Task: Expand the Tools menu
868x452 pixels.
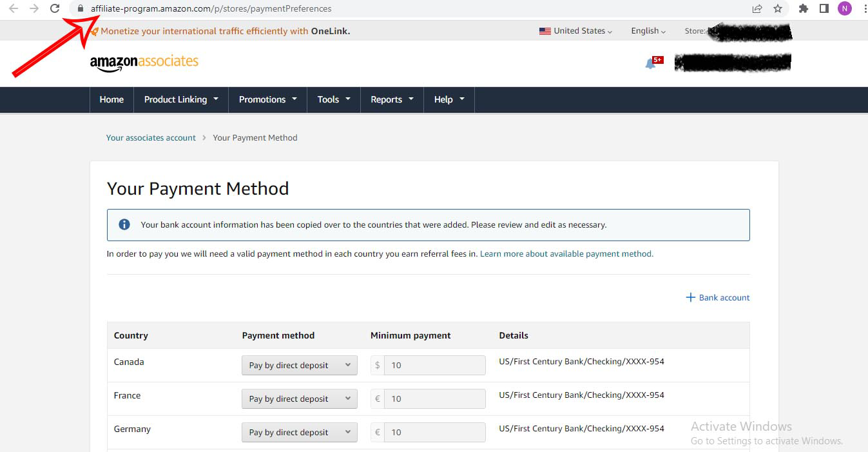Action: pos(334,99)
